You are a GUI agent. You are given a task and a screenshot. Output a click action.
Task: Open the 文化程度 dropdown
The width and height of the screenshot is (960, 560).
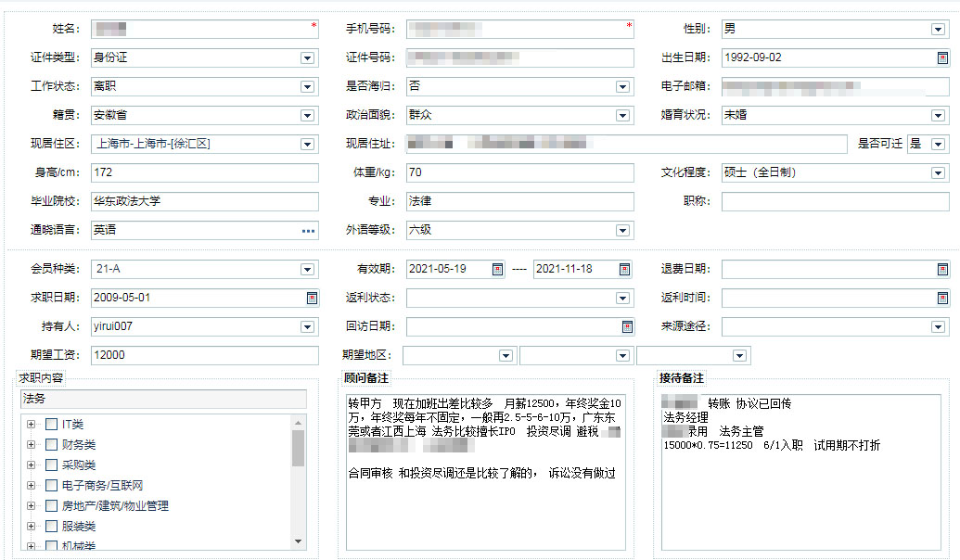[938, 172]
